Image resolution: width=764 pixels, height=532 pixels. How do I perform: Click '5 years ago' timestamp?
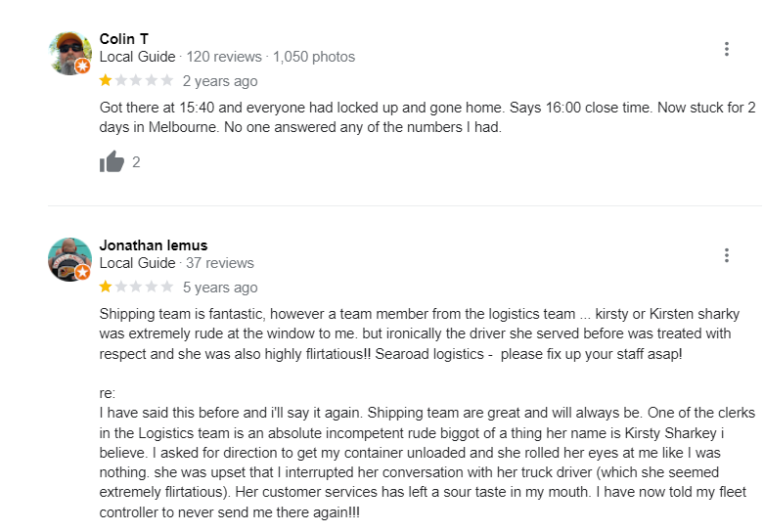click(220, 288)
